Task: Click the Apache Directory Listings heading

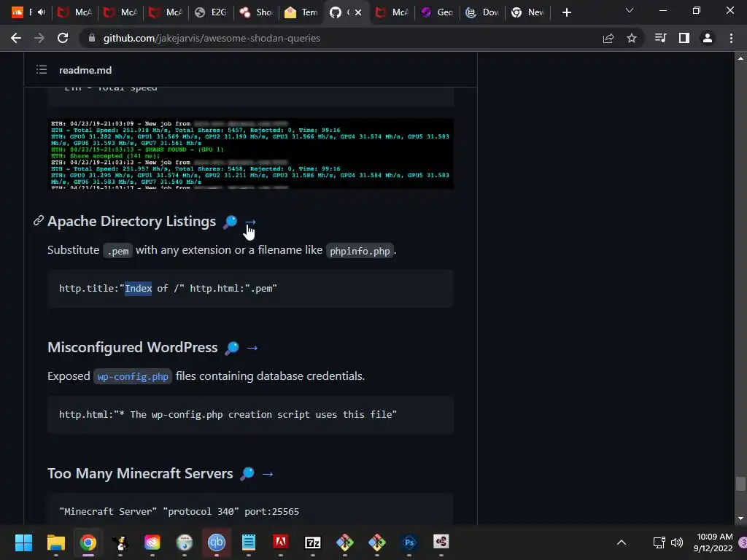Action: 132,222
